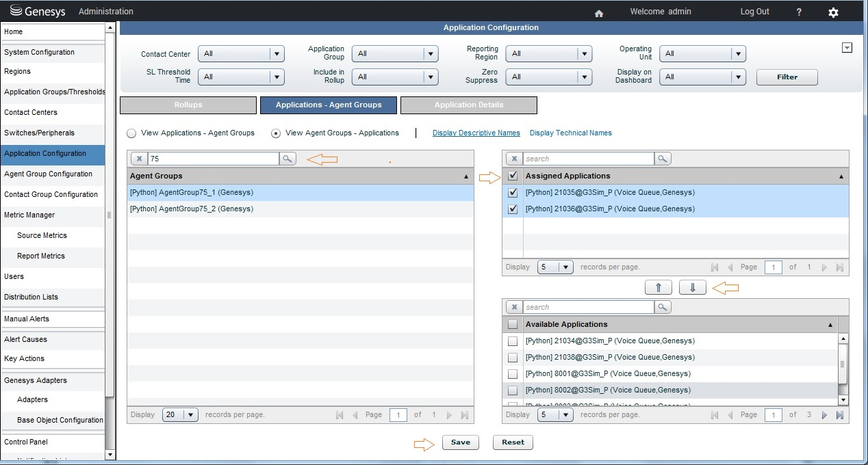Go to first page of Agent Groups
The height and width of the screenshot is (465, 868).
[340, 415]
